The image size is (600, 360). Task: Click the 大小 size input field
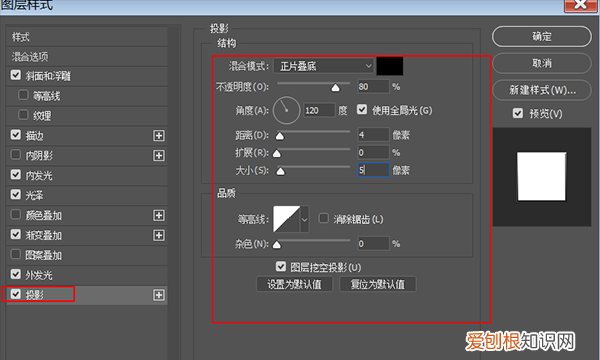(x=373, y=170)
